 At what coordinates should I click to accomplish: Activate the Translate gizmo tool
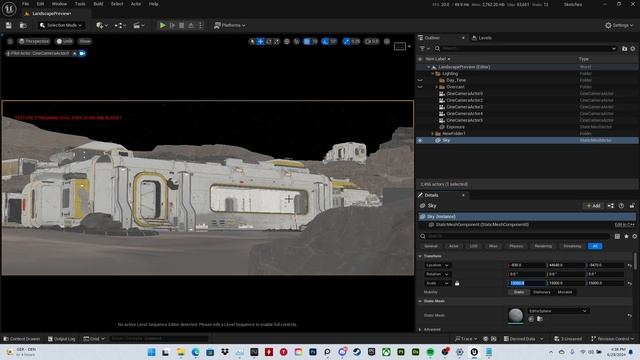tap(260, 41)
